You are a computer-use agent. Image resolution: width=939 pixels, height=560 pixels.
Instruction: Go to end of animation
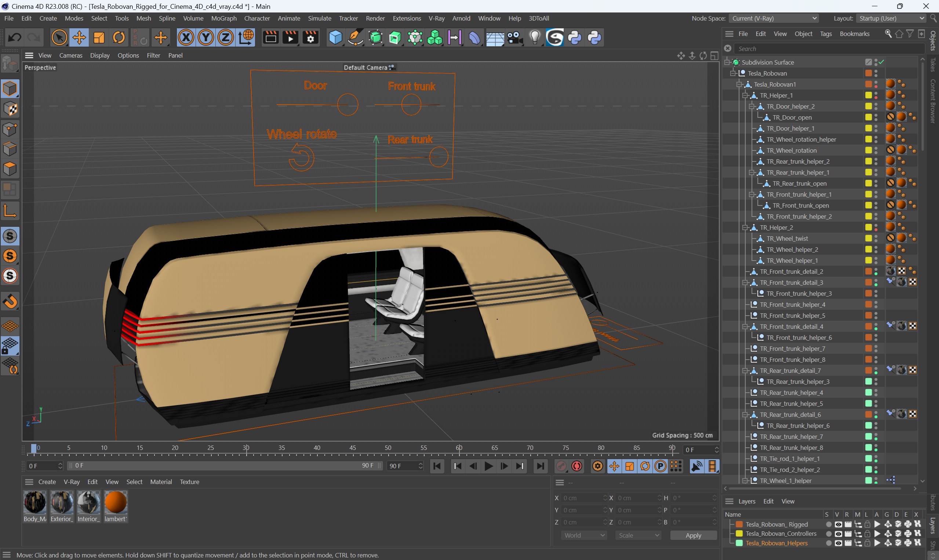tap(540, 466)
